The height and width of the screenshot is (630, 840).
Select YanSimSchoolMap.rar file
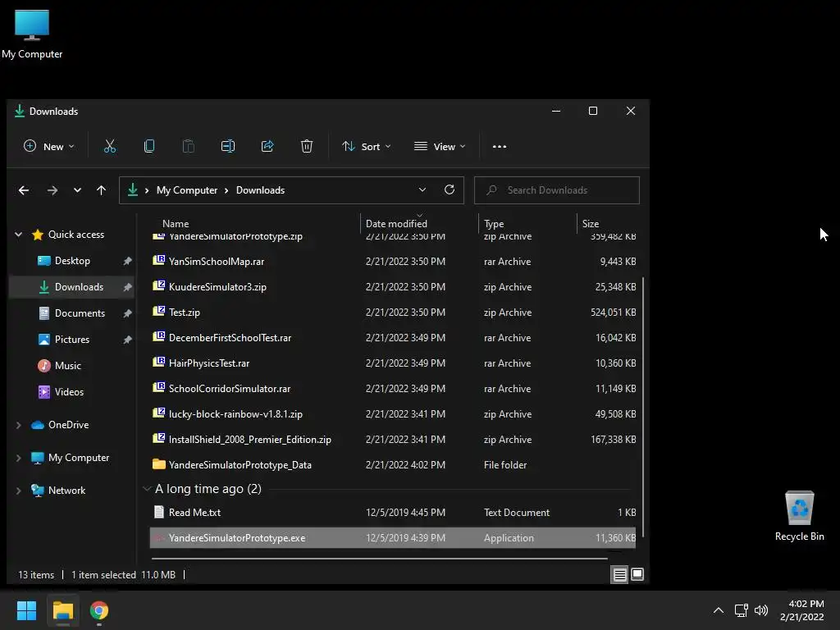pyautogui.click(x=393, y=262)
